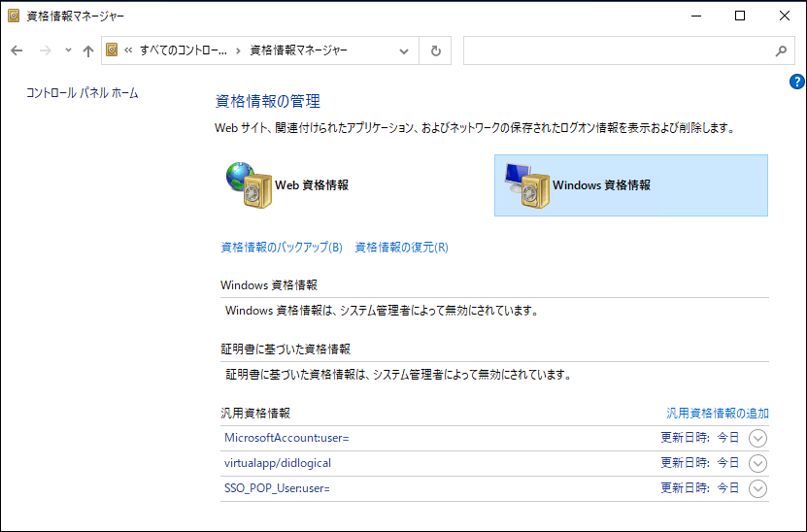Click the address bar safe icon
The width and height of the screenshot is (807, 532).
[x=112, y=50]
